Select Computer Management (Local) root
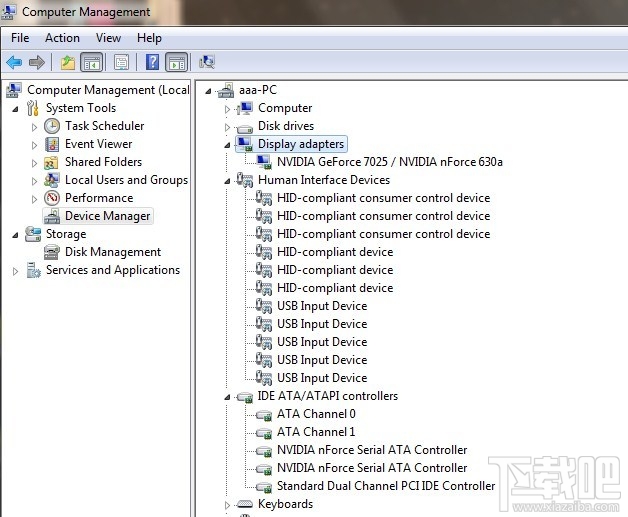 [108, 90]
